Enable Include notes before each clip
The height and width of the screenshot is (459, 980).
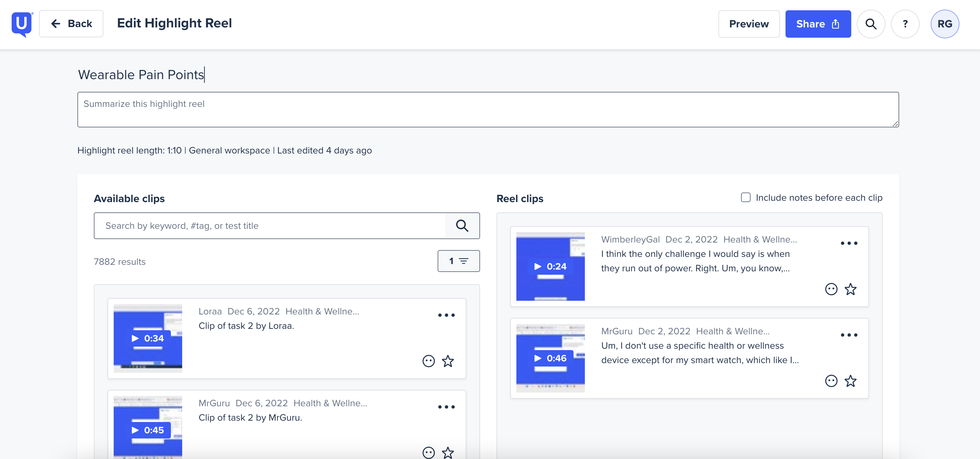pos(745,198)
